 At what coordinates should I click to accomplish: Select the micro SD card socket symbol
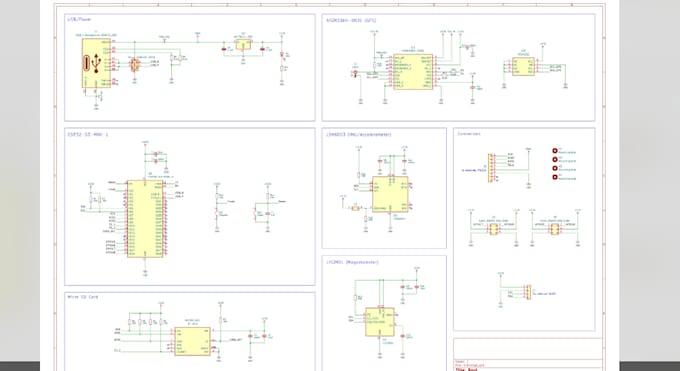(192, 341)
